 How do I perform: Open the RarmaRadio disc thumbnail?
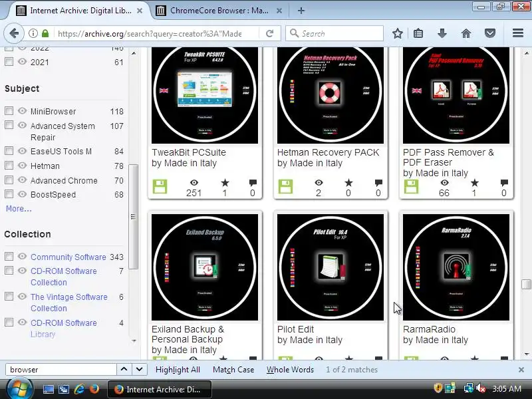[456, 267]
